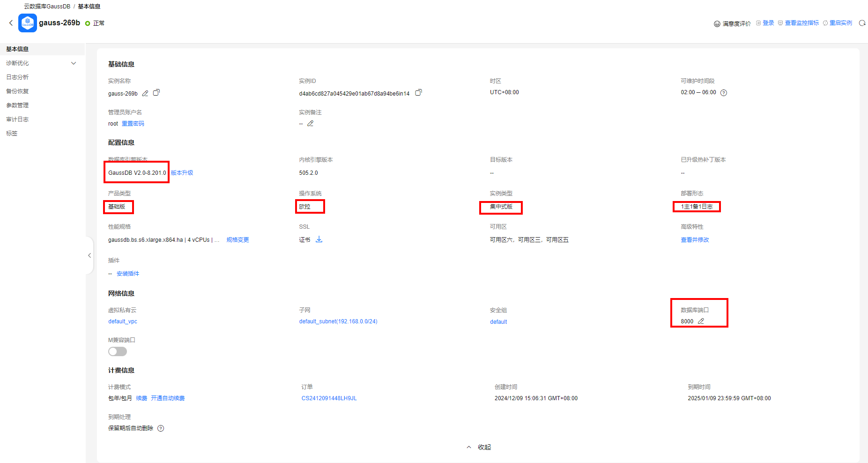Expand the 诊断优化 menu chevron
868x463 pixels.
pyautogui.click(x=74, y=63)
